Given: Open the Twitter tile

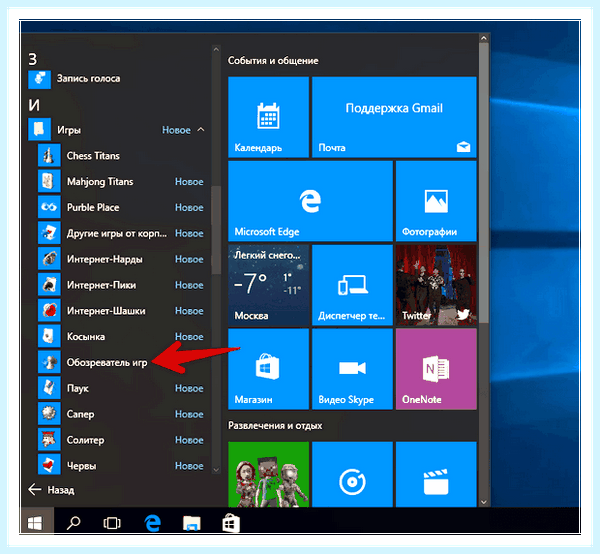Looking at the screenshot, I should click(x=436, y=285).
